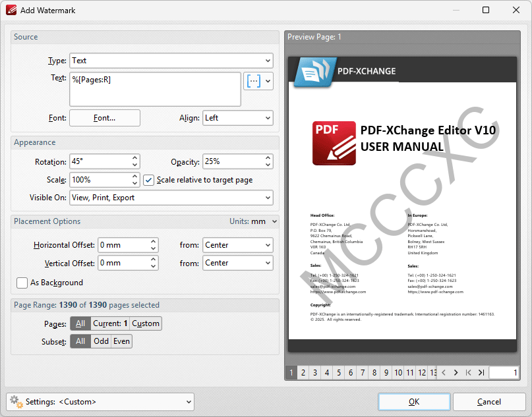Change Units dropdown from mm
The width and height of the screenshot is (532, 417).
[x=253, y=221]
